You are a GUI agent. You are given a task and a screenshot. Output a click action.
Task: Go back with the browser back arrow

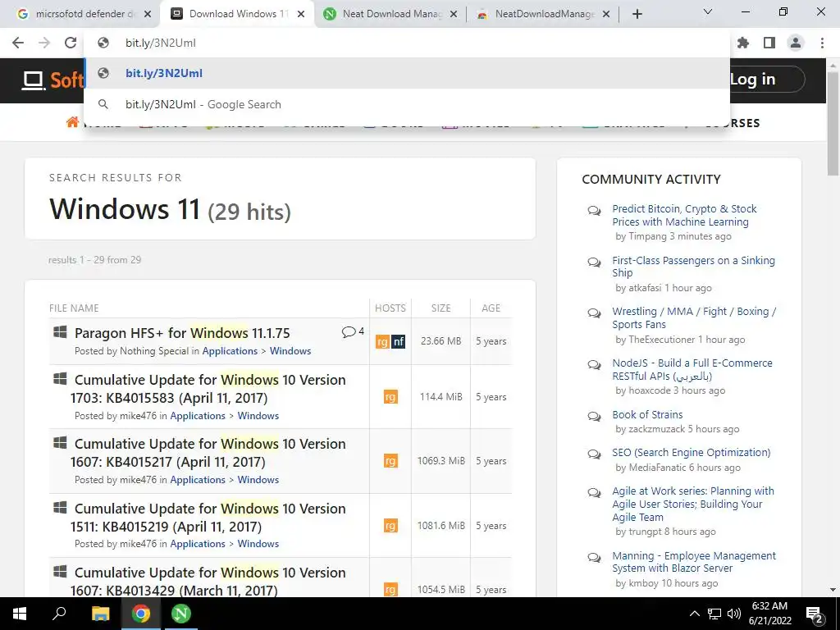coord(18,43)
